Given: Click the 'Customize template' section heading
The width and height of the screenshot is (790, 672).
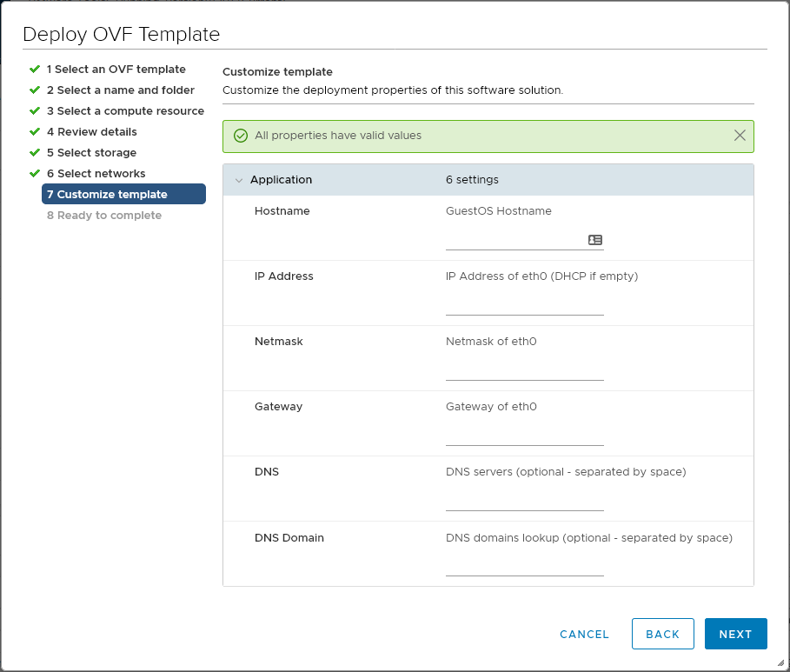Looking at the screenshot, I should coord(277,72).
